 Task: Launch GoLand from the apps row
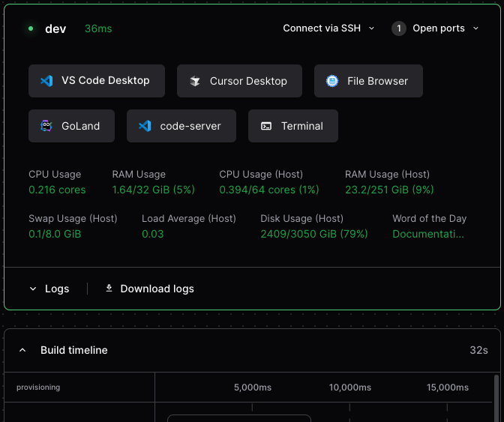(72, 126)
